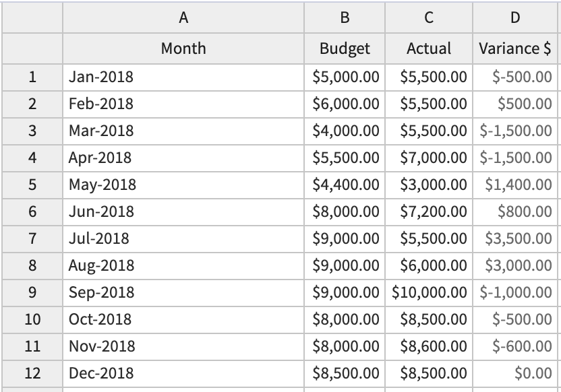Click the Variance $ header cell
Image resolution: width=561 pixels, height=392 pixels.
516,48
